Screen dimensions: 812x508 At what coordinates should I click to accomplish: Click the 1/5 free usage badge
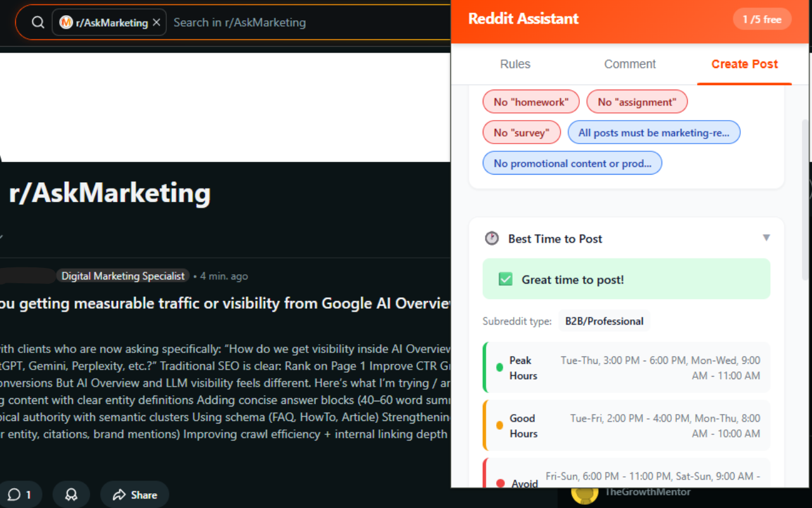[762, 19]
